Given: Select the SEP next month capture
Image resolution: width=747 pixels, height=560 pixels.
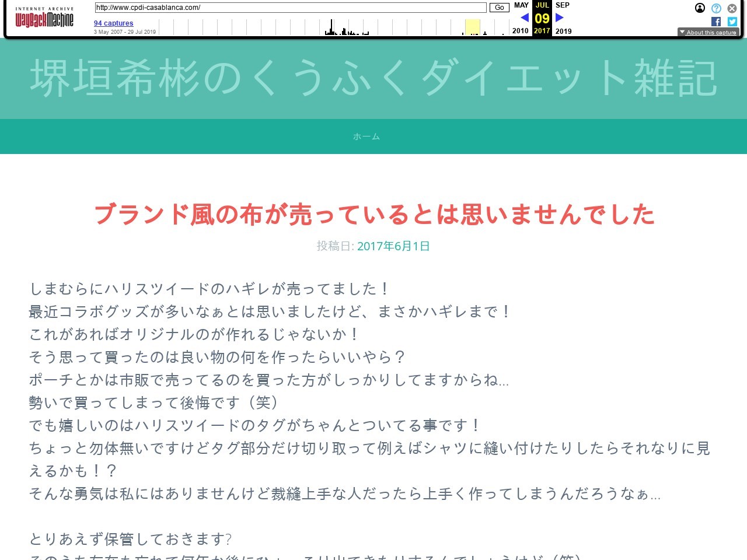Looking at the screenshot, I should [x=562, y=5].
